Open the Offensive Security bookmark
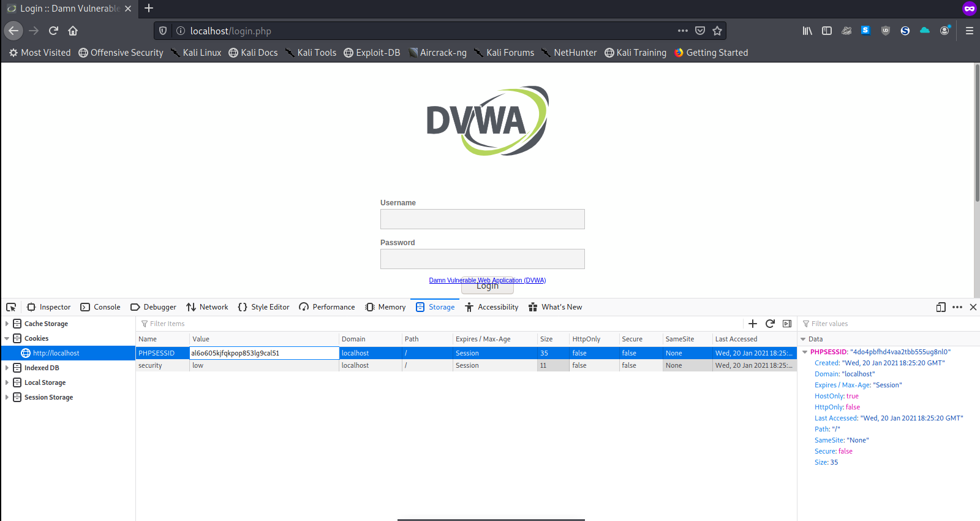The image size is (980, 521). click(x=121, y=53)
